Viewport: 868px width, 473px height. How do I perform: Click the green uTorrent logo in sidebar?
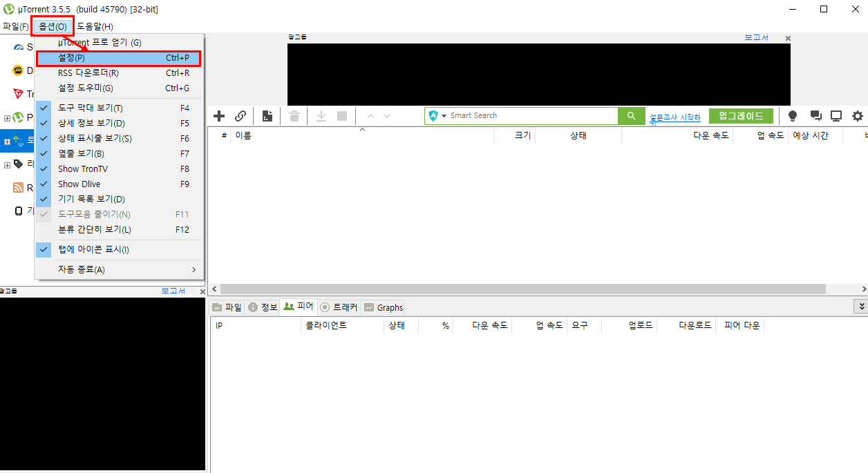pyautogui.click(x=19, y=117)
